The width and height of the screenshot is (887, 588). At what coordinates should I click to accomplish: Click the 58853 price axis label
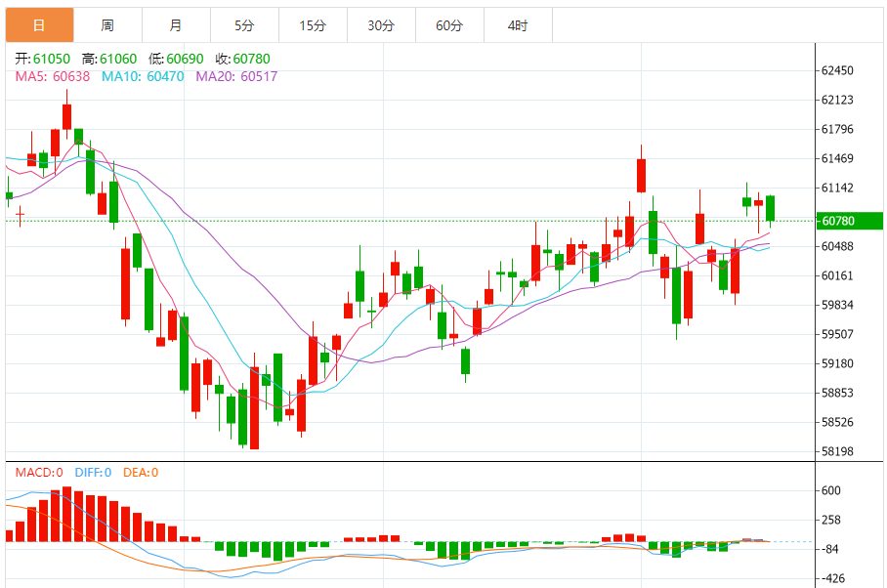[837, 393]
